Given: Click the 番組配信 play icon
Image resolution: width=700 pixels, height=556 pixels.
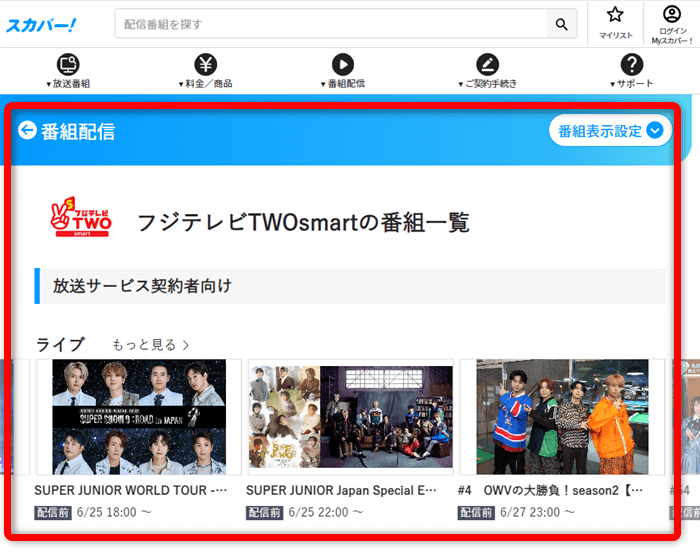Looking at the screenshot, I should [x=343, y=64].
